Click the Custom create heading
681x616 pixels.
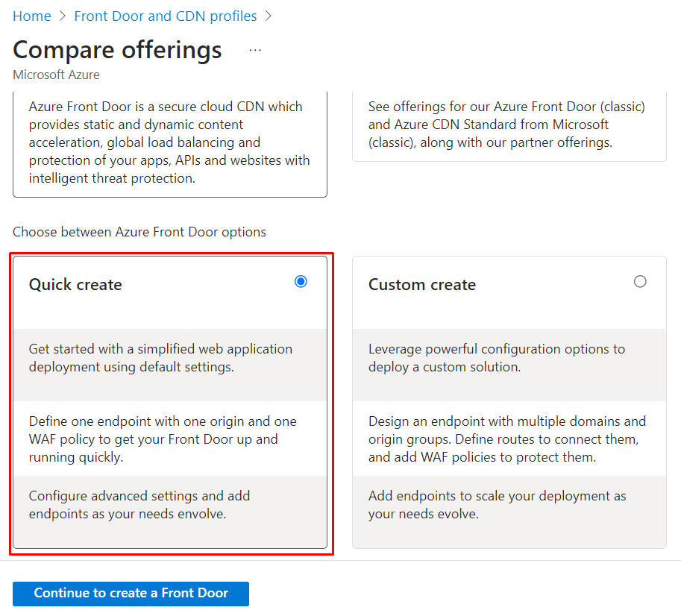[421, 284]
